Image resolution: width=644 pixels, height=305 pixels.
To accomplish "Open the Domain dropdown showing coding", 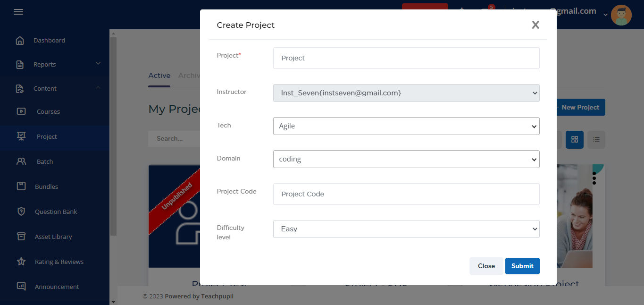I will [x=406, y=159].
